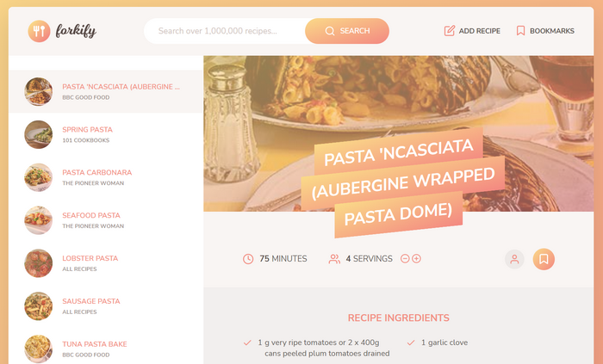Image resolution: width=603 pixels, height=364 pixels.
Task: Decrease servings with the minus icon
Action: click(405, 258)
